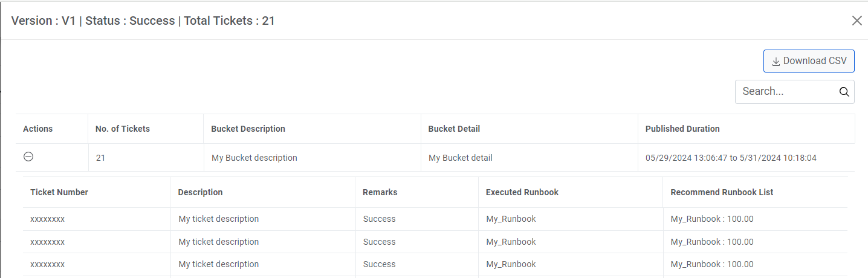Type in the Search input field
868x278 pixels.
786,92
